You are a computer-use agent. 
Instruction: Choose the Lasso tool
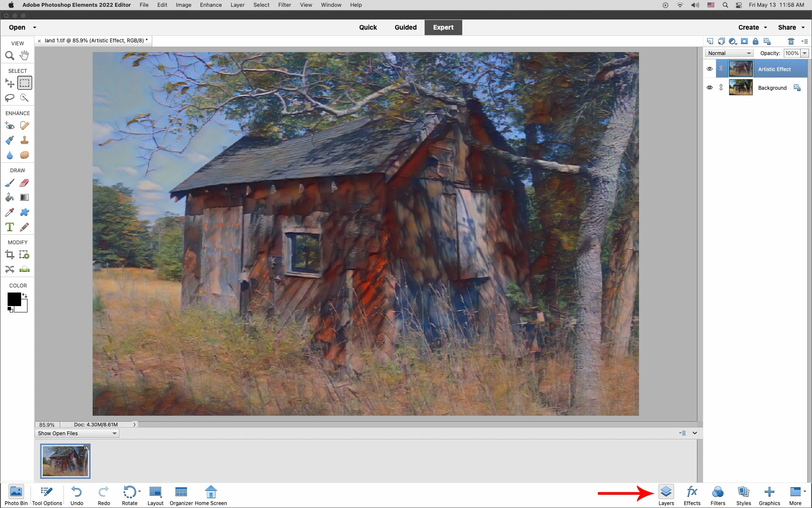[x=9, y=98]
